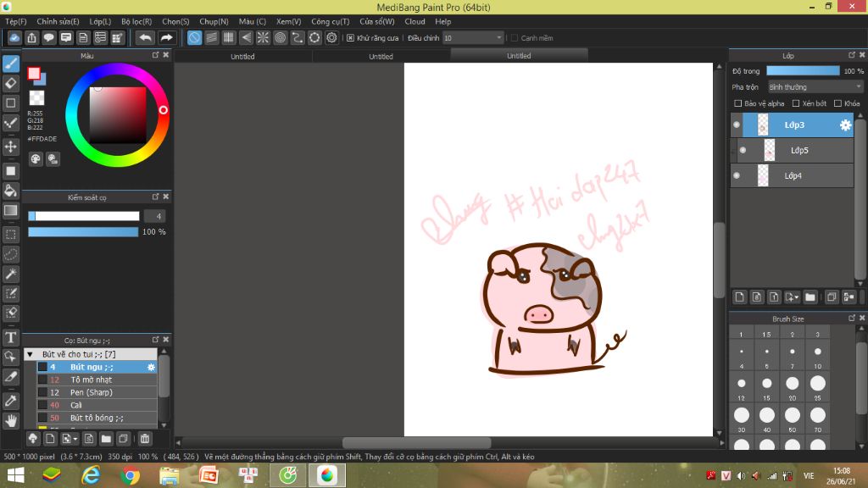
Task: Select the Eraser tool
Action: click(11, 84)
